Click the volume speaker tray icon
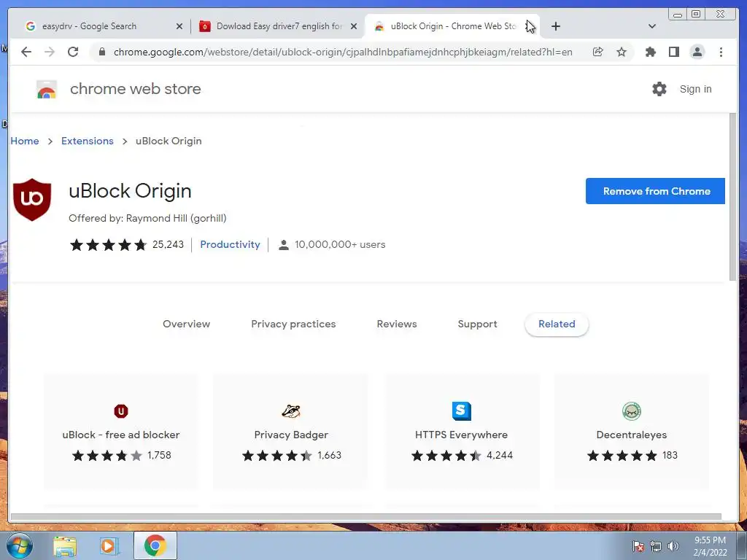Viewport: 747px width, 560px height. (x=673, y=546)
